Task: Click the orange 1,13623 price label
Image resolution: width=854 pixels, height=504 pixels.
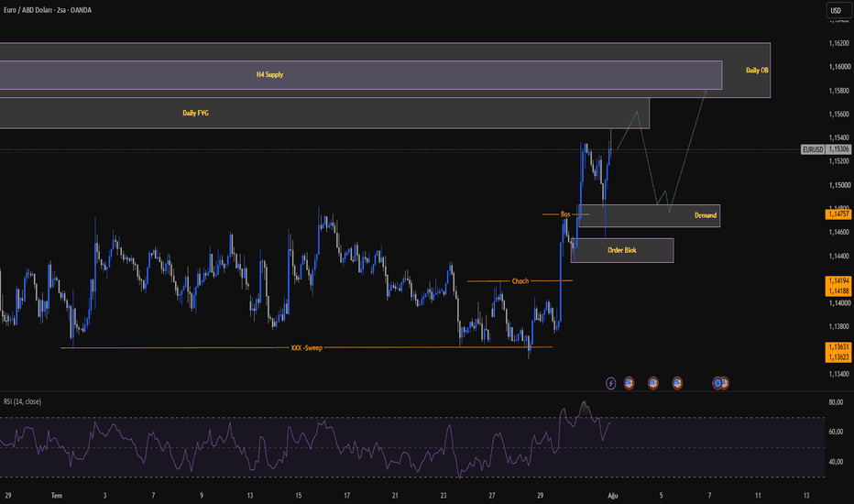Action: (x=838, y=357)
